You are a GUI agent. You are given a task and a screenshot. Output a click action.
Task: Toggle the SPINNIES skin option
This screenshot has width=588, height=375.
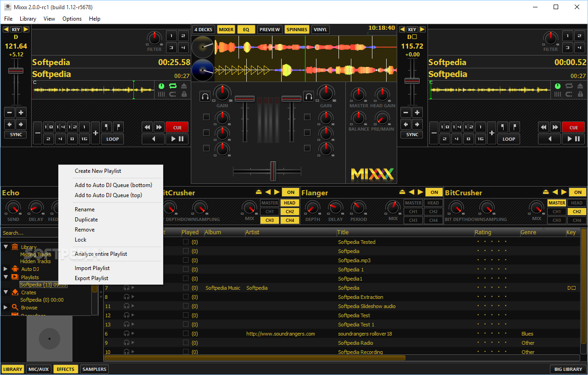click(x=297, y=29)
